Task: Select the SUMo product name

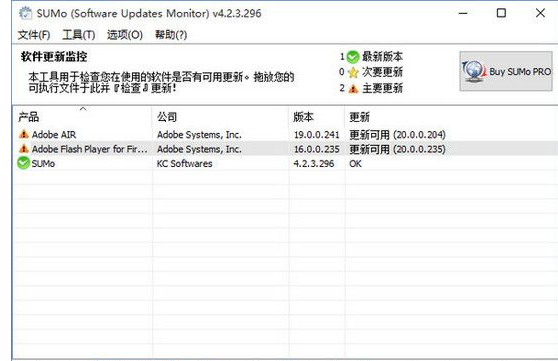Action: (43, 163)
